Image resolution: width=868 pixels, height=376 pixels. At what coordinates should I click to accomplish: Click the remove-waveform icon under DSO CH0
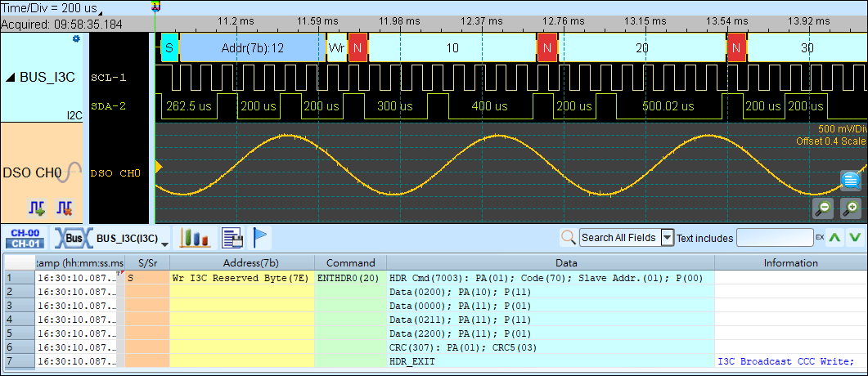click(x=63, y=208)
